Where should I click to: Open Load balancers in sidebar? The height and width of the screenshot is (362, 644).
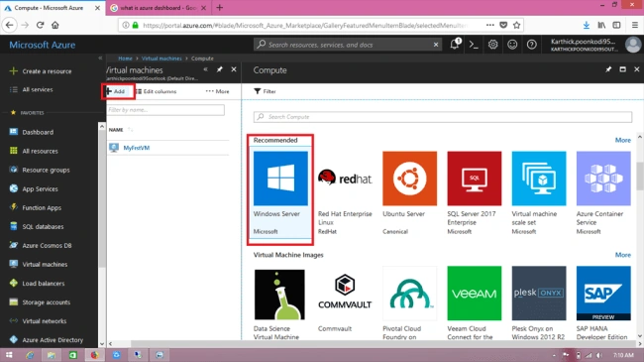(x=37, y=284)
